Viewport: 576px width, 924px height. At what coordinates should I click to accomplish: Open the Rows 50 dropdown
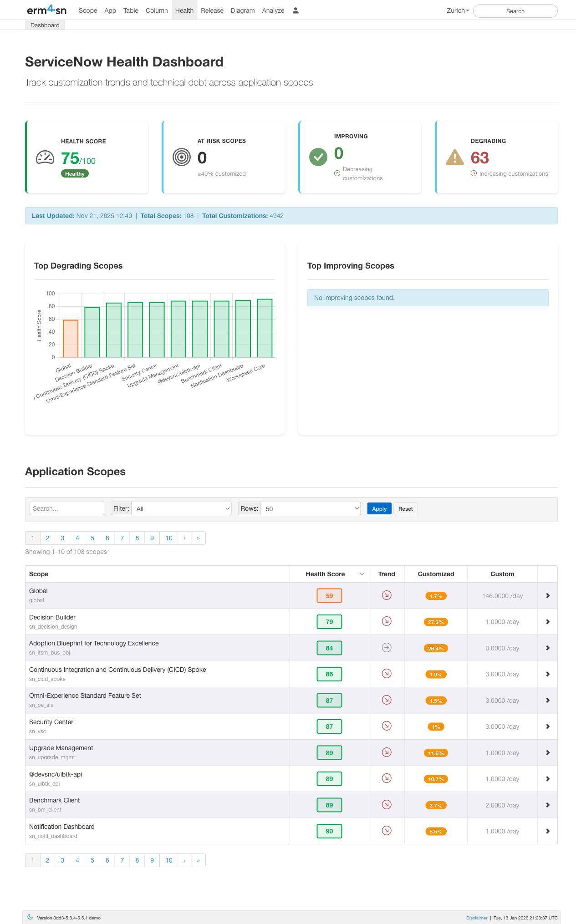[311, 508]
